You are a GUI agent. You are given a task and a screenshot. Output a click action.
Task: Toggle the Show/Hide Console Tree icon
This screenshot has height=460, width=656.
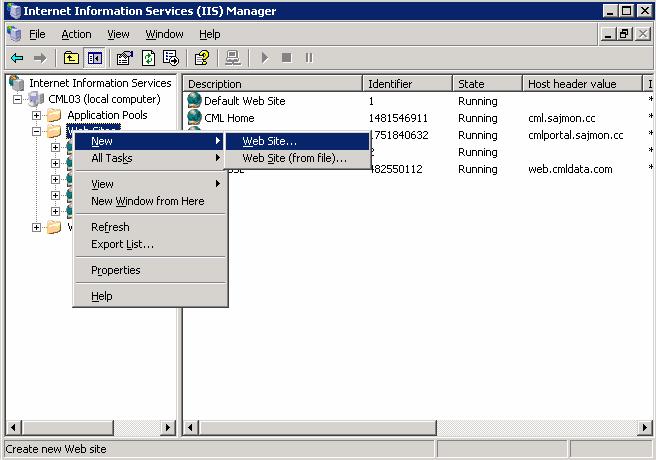click(94, 58)
